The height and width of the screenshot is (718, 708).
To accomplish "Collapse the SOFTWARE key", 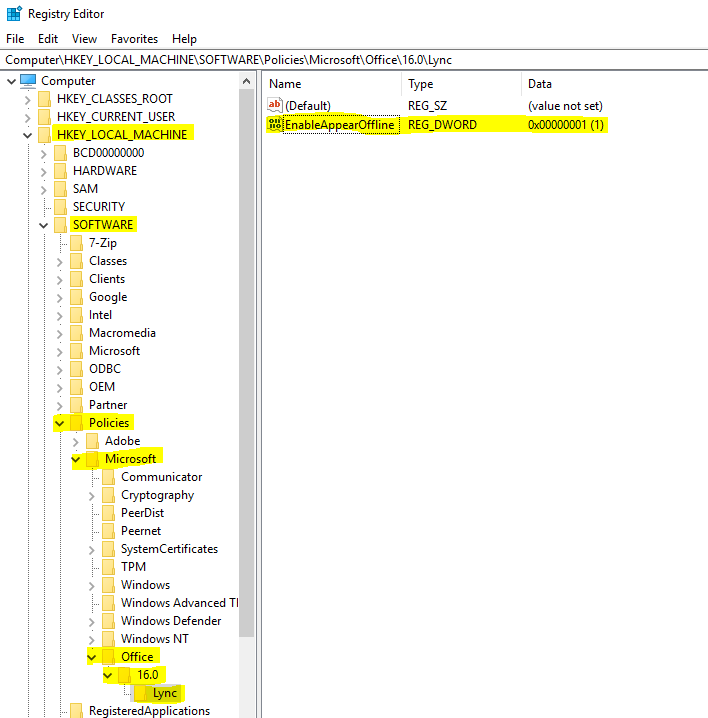I will click(x=44, y=225).
